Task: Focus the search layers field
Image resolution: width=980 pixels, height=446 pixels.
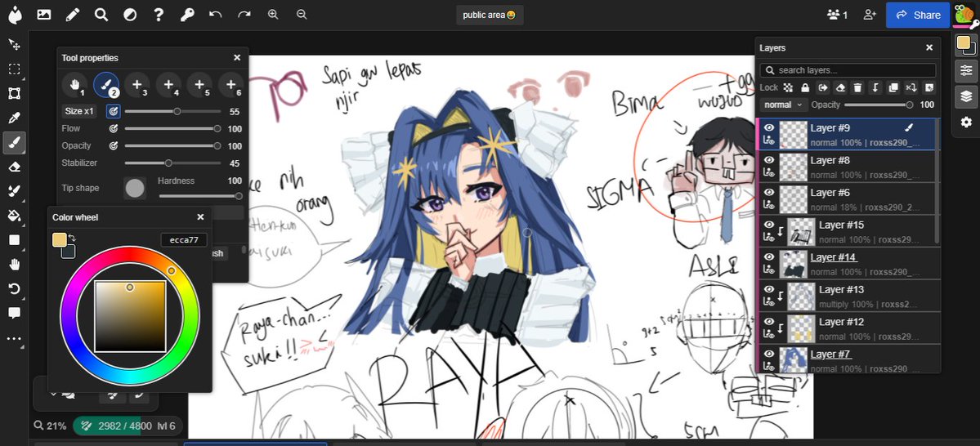Action: [x=848, y=70]
